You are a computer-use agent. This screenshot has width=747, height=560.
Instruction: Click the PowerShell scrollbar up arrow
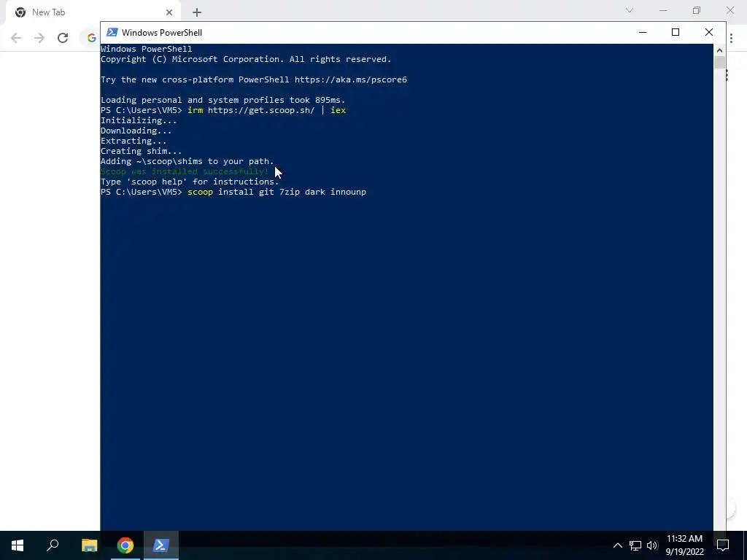pos(719,50)
